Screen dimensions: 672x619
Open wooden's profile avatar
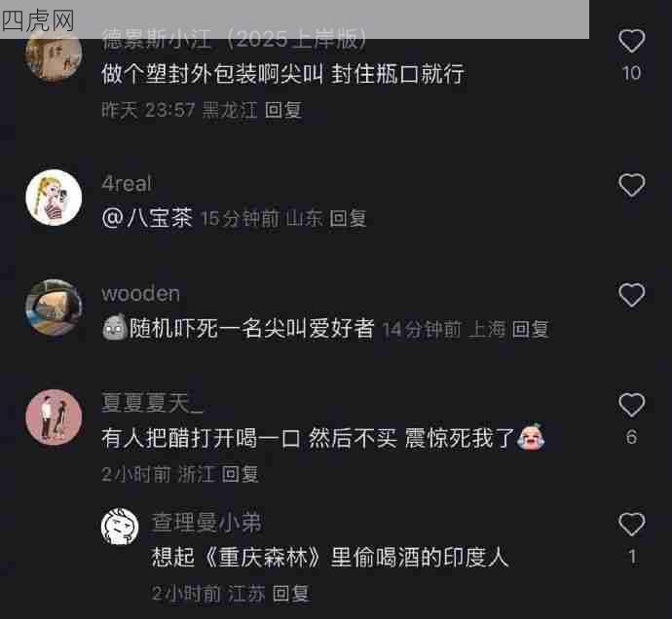(x=54, y=308)
